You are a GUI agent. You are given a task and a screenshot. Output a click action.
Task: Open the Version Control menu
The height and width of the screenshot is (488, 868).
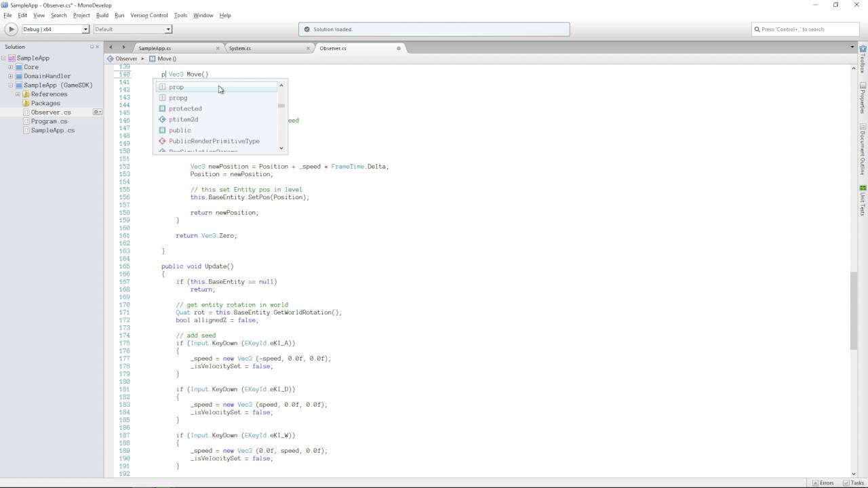[149, 15]
